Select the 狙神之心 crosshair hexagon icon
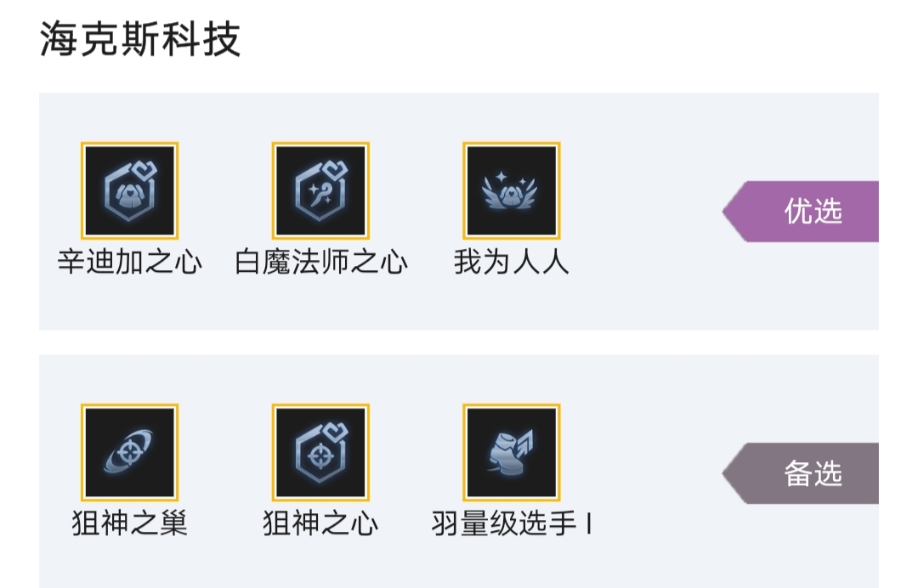 (320, 452)
